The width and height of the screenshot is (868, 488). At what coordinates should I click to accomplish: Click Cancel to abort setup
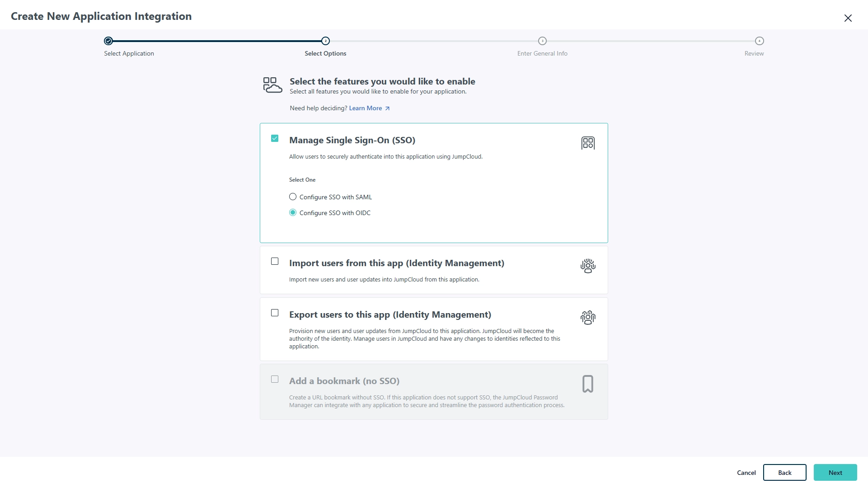click(x=746, y=473)
